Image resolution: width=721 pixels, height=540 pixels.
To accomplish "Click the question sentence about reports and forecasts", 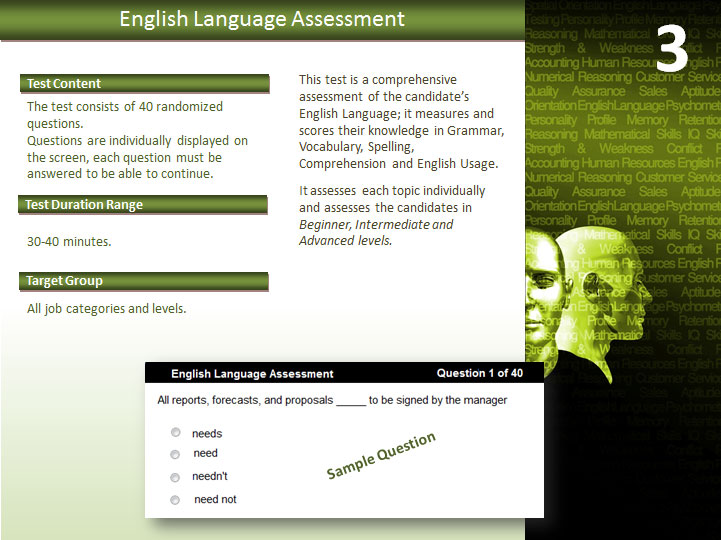I will coord(332,400).
